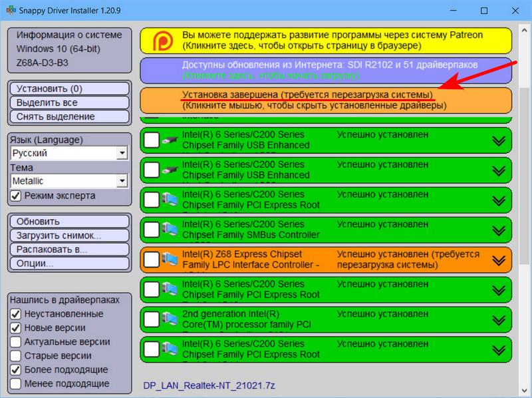Enable the Менее подходящие filter
This screenshot has height=398, width=532.
[x=15, y=383]
